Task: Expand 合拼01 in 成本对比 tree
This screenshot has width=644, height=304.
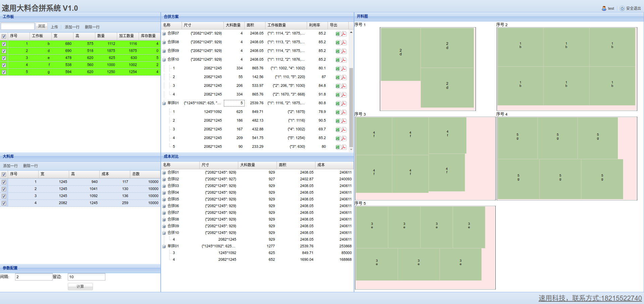Action: tap(164, 173)
